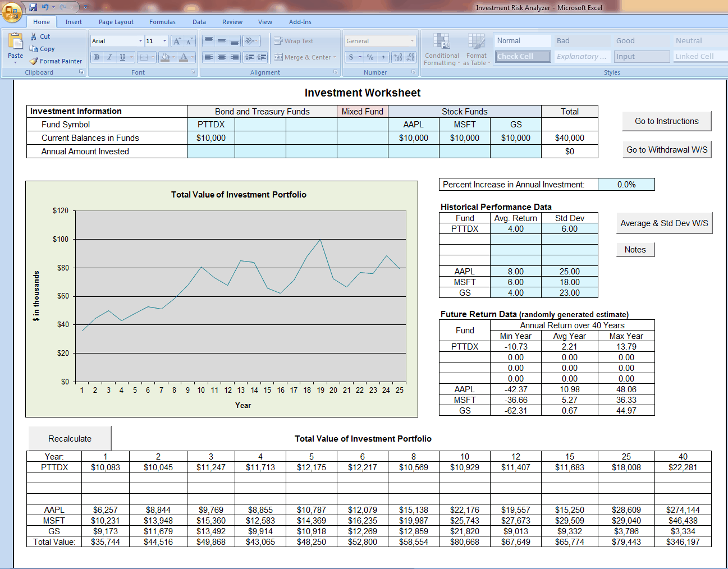Click the Bottom Align icon
Viewport: 728px width, 569px height.
pyautogui.click(x=235, y=41)
